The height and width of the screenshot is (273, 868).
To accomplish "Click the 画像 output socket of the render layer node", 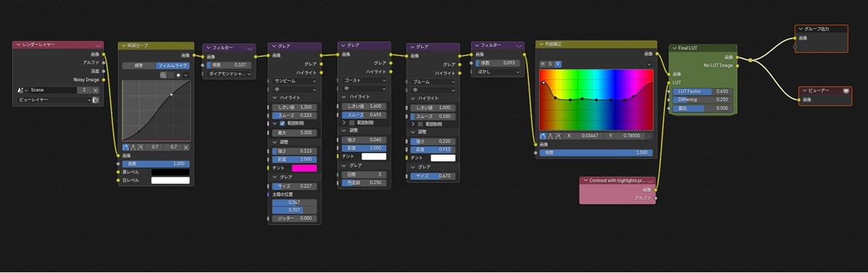I will (x=104, y=54).
